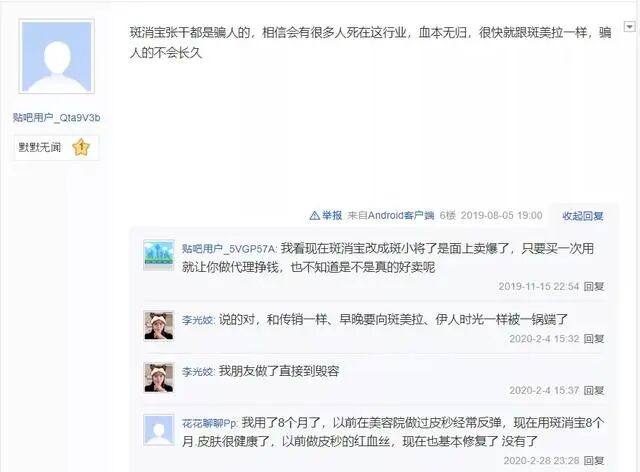Open profile of 贴吧用户_Qta9V3b
The width and height of the screenshot is (640, 472).
(x=57, y=118)
